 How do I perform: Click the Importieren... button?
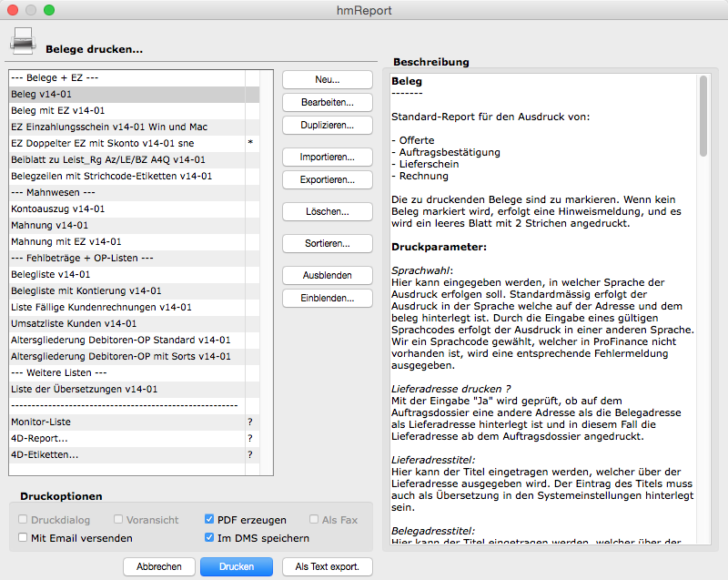click(x=327, y=157)
